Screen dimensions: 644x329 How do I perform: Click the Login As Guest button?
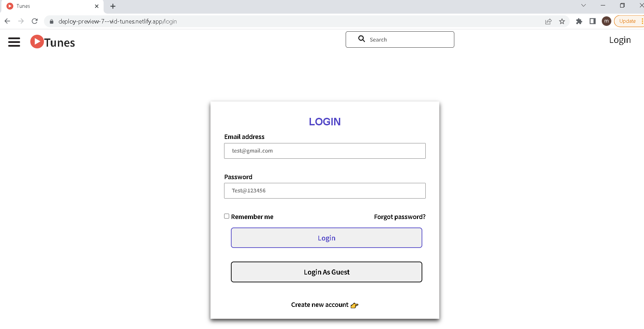pos(326,272)
